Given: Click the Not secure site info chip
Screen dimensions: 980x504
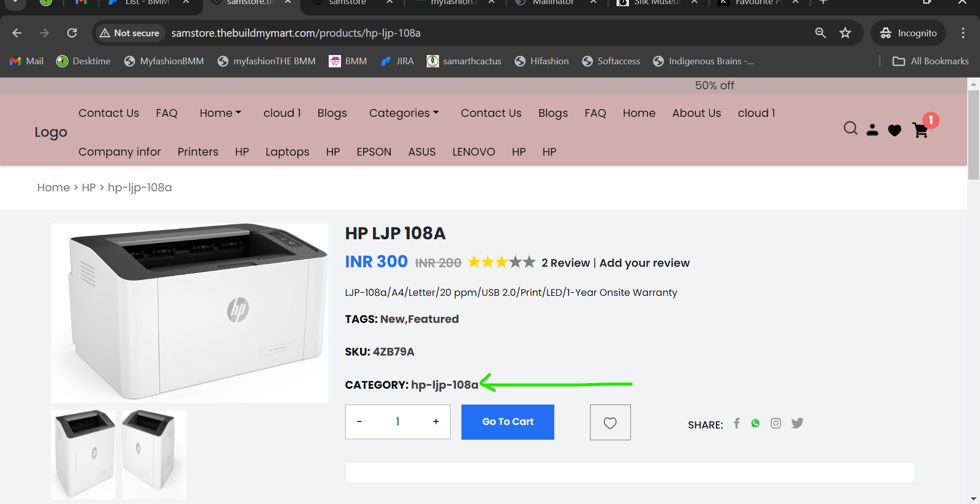Looking at the screenshot, I should [x=130, y=33].
